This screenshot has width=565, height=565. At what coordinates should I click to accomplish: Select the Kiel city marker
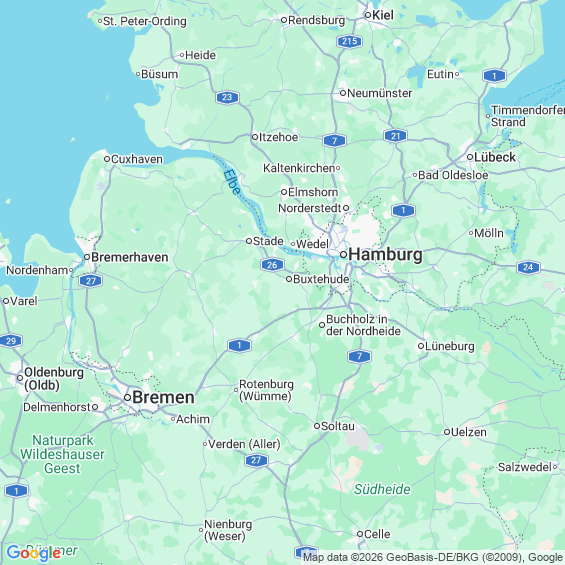pos(368,15)
